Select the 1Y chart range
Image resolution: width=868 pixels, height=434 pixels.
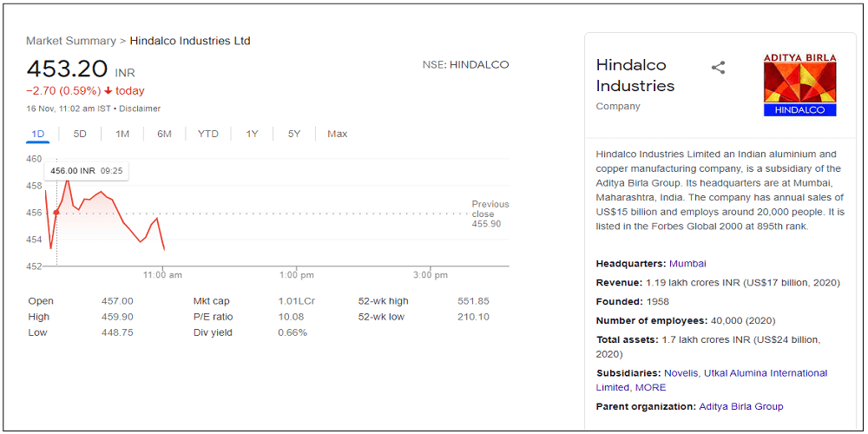pos(252,134)
